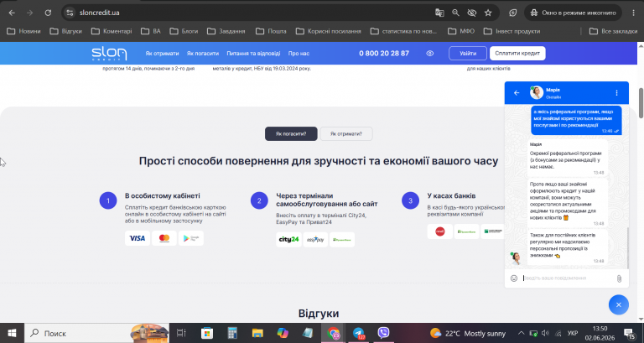Click the volume speaker tray icon

tap(545, 333)
